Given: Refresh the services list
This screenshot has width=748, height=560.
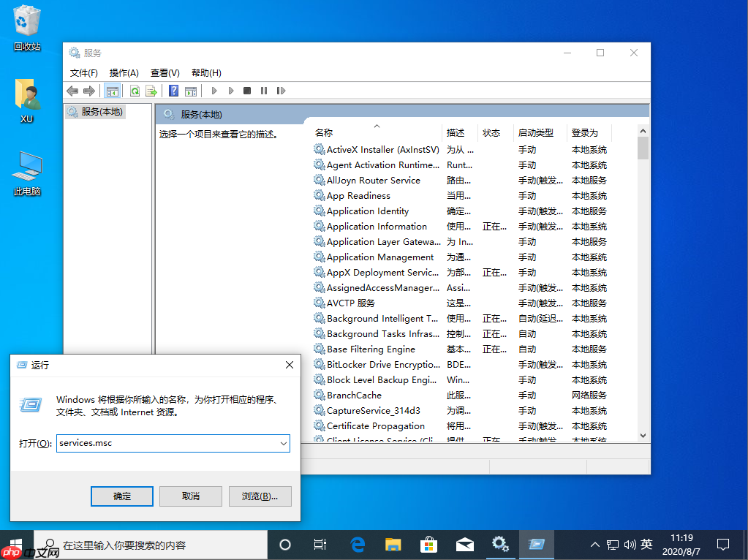Looking at the screenshot, I should (135, 91).
